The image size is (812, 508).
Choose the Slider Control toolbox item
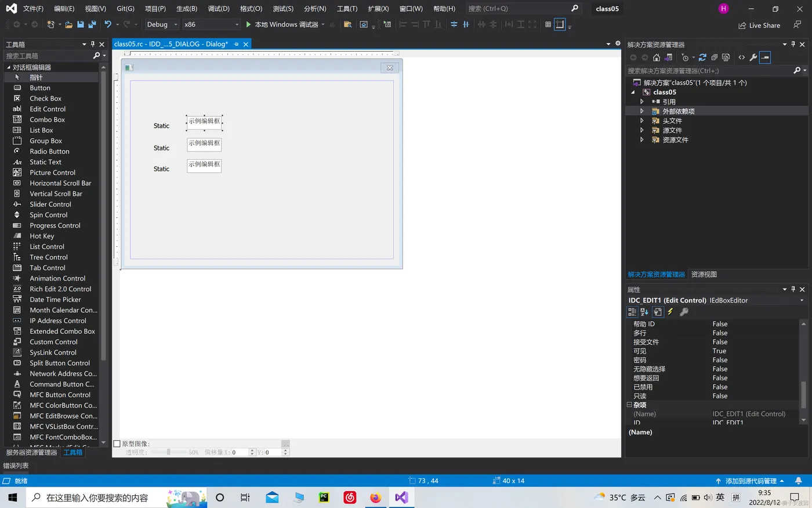[x=50, y=204]
